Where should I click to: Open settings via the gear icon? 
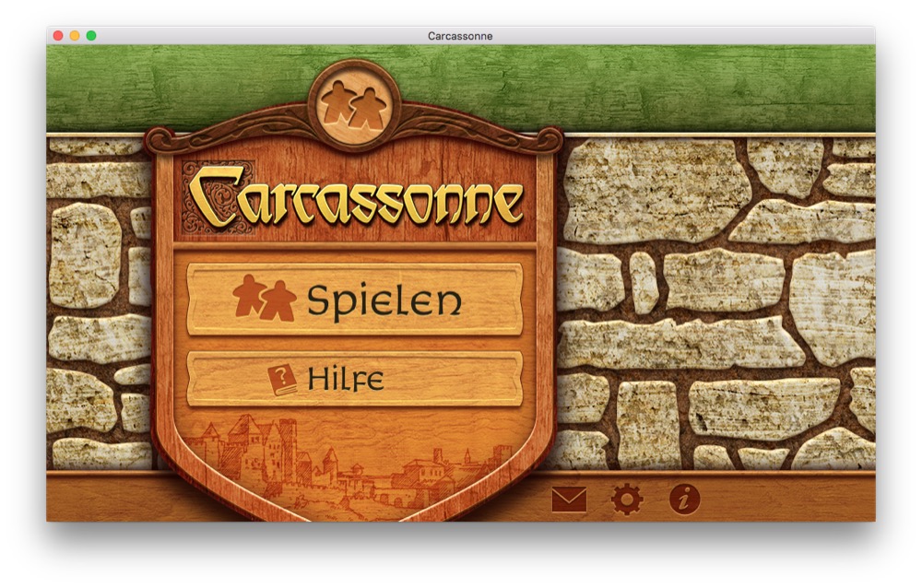coord(627,500)
